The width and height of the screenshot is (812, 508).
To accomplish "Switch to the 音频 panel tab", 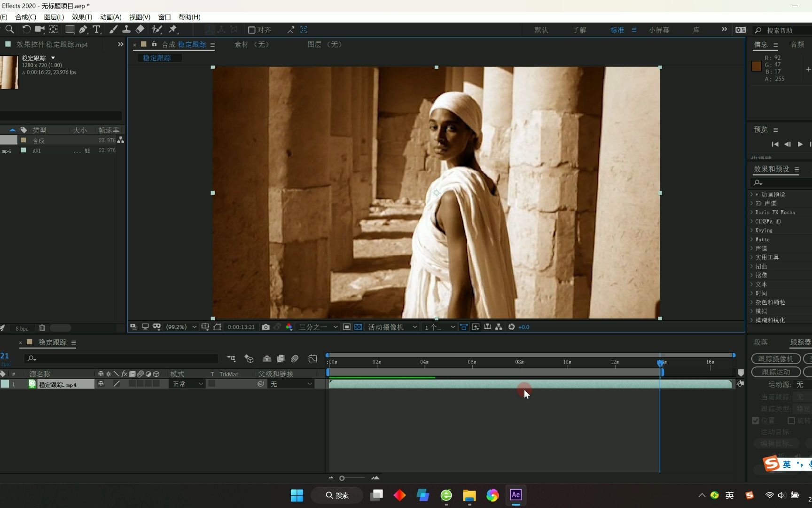I will (797, 44).
